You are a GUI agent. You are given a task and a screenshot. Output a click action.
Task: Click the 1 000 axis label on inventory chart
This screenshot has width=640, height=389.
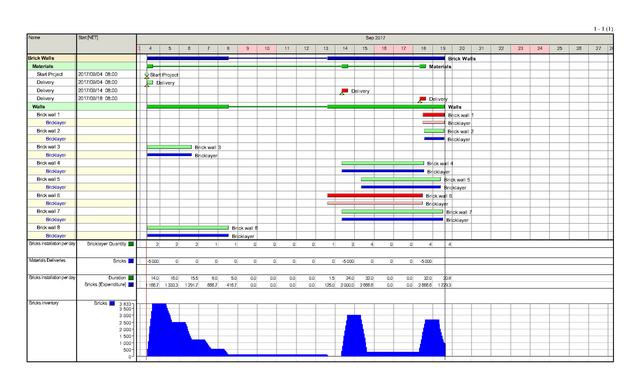click(125, 343)
